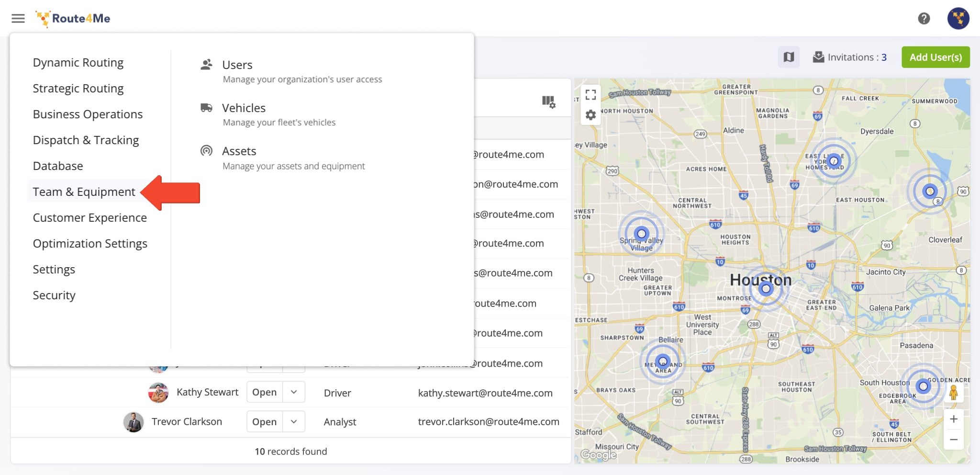
Task: Select the Vehicles fleet icon
Action: point(207,107)
